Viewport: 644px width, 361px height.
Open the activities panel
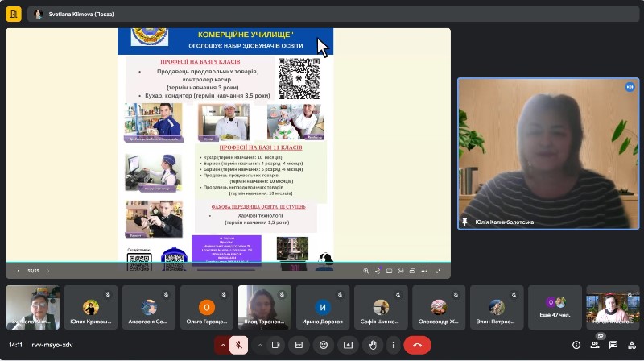tap(632, 345)
